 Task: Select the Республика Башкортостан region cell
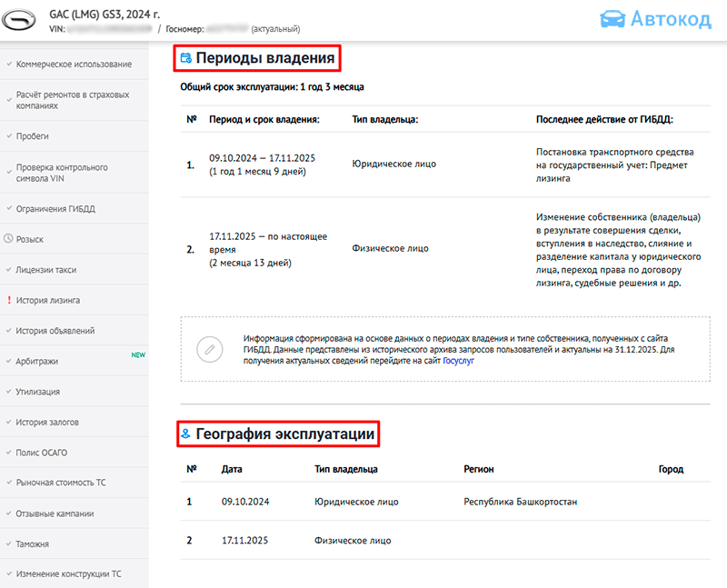click(x=520, y=502)
